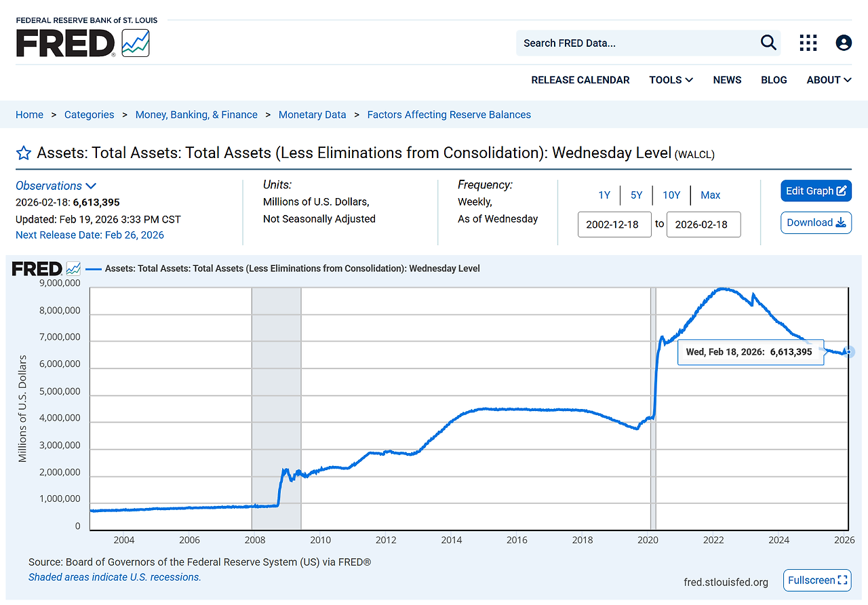Click the small FRED watermark logo on the chart
The width and height of the screenshot is (868, 605).
45,268
